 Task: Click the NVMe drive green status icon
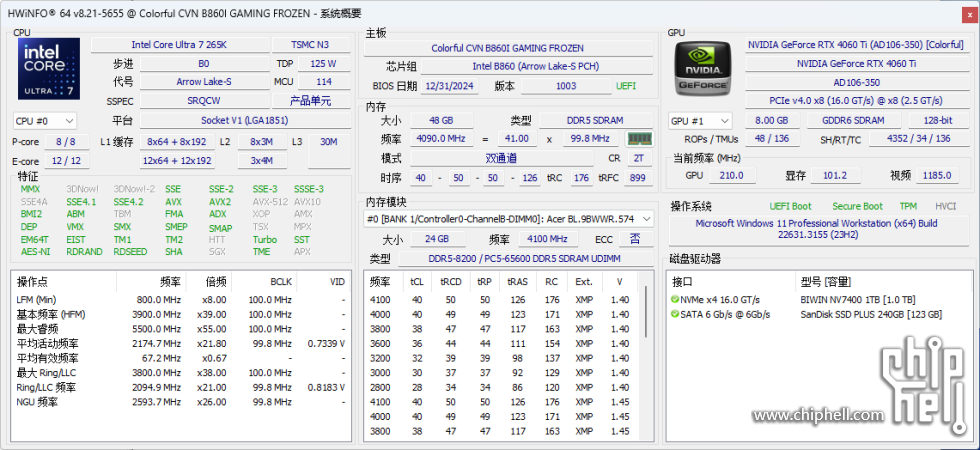click(x=674, y=299)
